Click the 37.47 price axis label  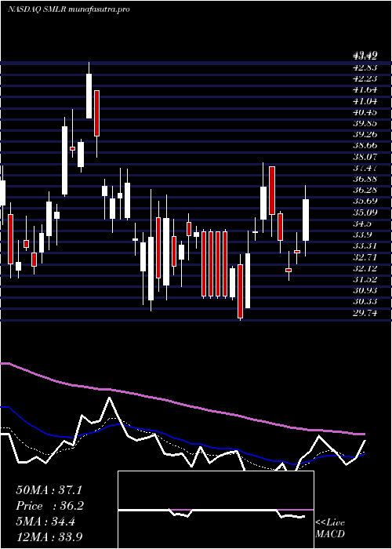tap(365, 168)
